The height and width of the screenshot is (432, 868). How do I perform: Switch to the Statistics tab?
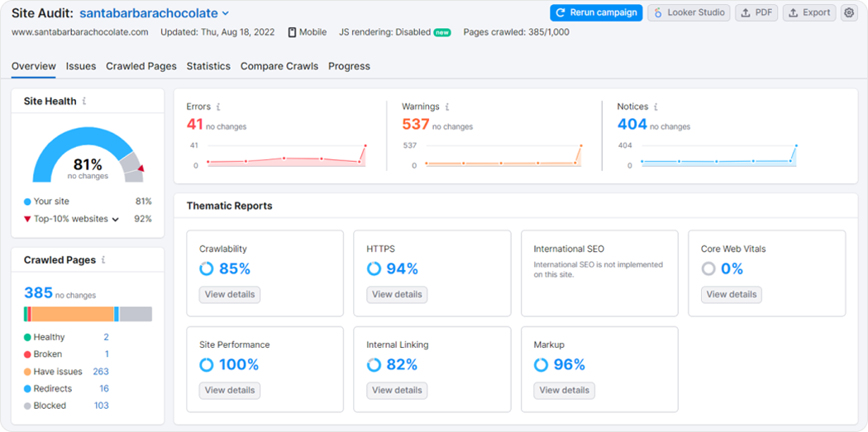[x=208, y=66]
